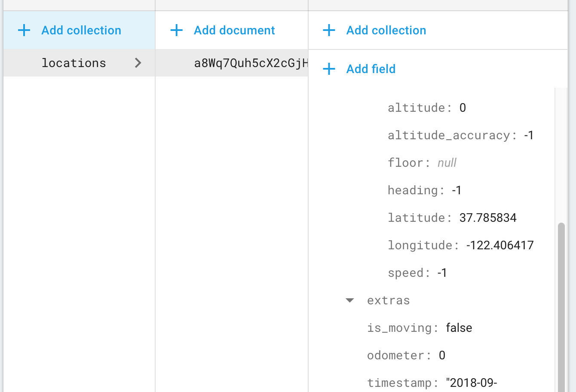Screen dimensions: 576x392
Task: Select the locations collection
Action: pos(74,63)
